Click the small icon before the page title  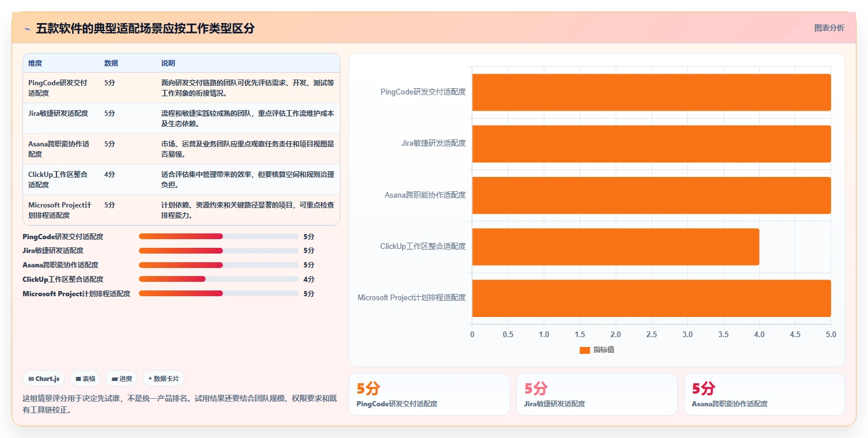tap(27, 28)
